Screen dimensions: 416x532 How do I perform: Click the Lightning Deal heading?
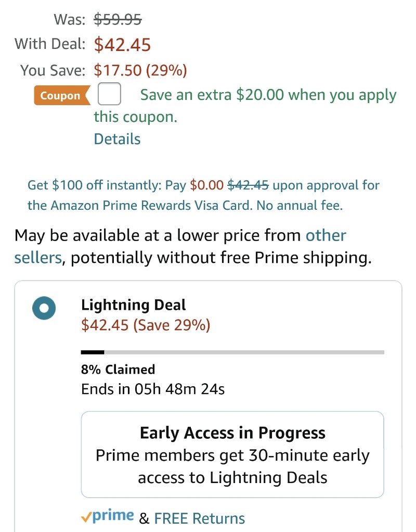[x=133, y=305]
